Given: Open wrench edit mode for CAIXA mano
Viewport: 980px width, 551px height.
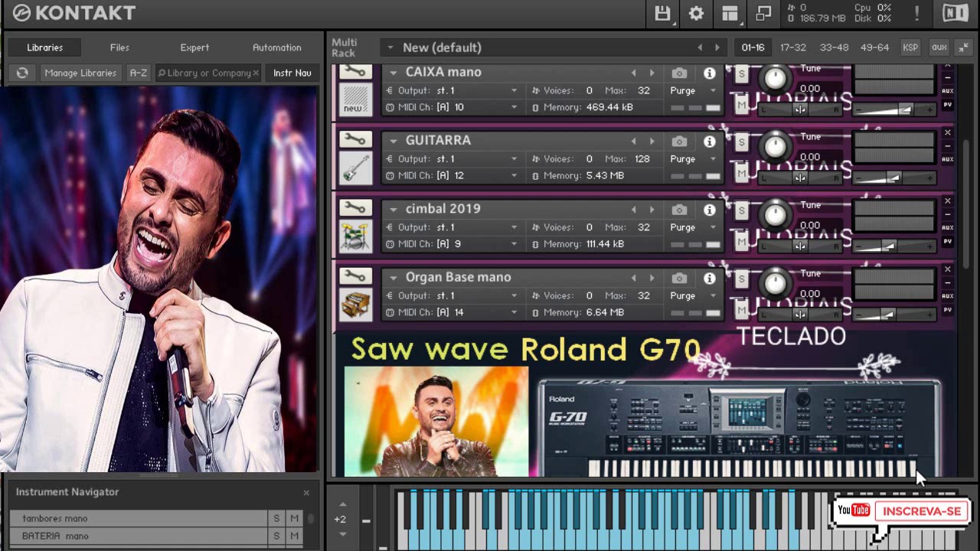Looking at the screenshot, I should [355, 72].
